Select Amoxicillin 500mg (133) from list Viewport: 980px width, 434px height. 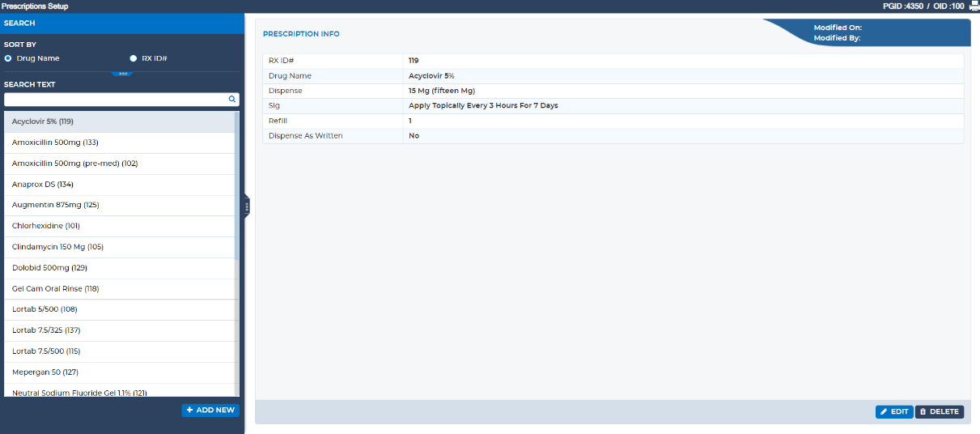tap(55, 143)
